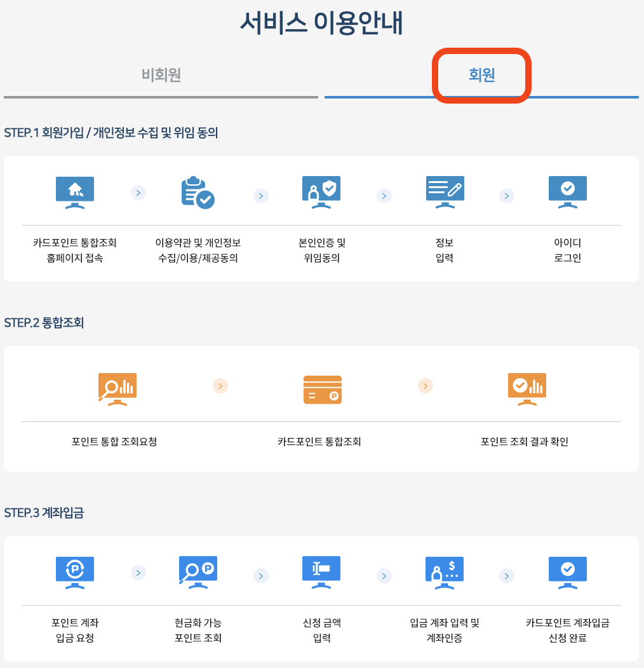The height and width of the screenshot is (668, 644).
Task: Open the 입금 계좌 입력 및 계좌인증 icon
Action: (444, 572)
